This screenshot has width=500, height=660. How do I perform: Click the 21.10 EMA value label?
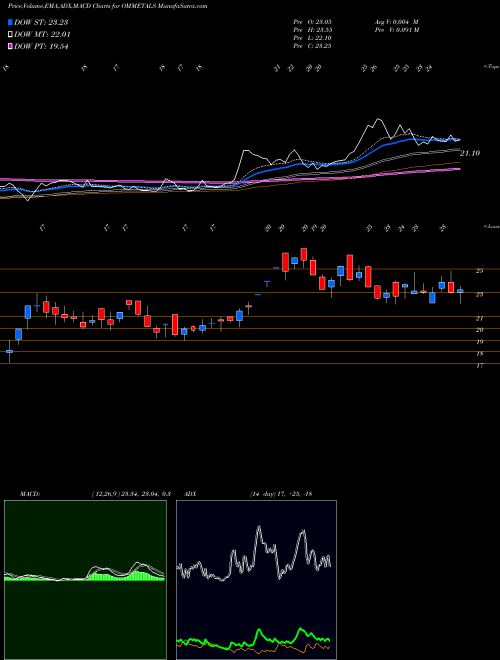tap(470, 154)
